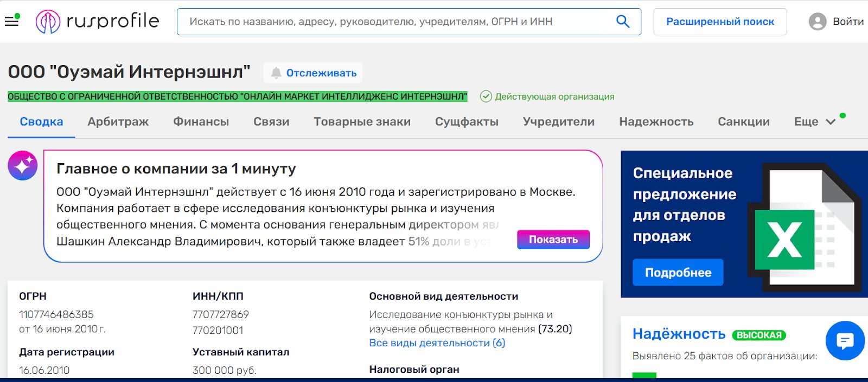Click the Показать button

coord(553,239)
